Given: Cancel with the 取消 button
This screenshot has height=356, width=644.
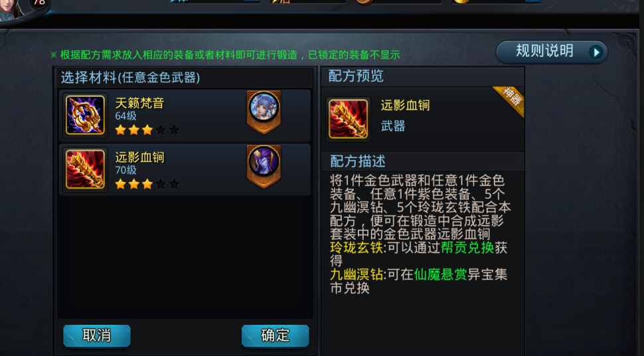Looking at the screenshot, I should pyautogui.click(x=97, y=336).
